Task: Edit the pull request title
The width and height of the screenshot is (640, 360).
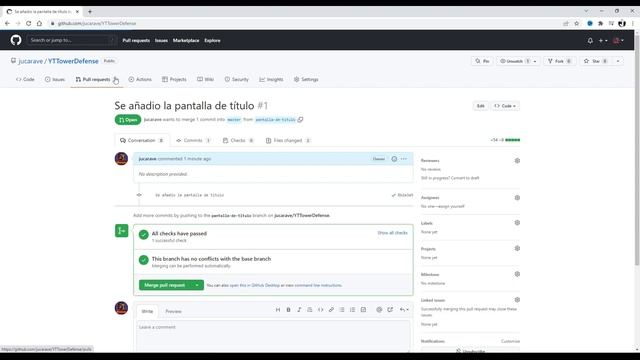Action: 480,106
